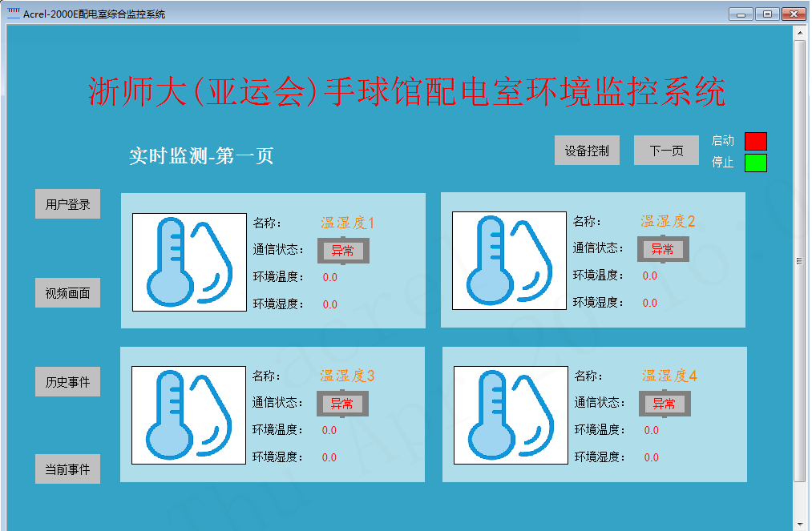Click 环境温度 value 0.0 of 温湿度2
The width and height of the screenshot is (812, 531).
[650, 276]
